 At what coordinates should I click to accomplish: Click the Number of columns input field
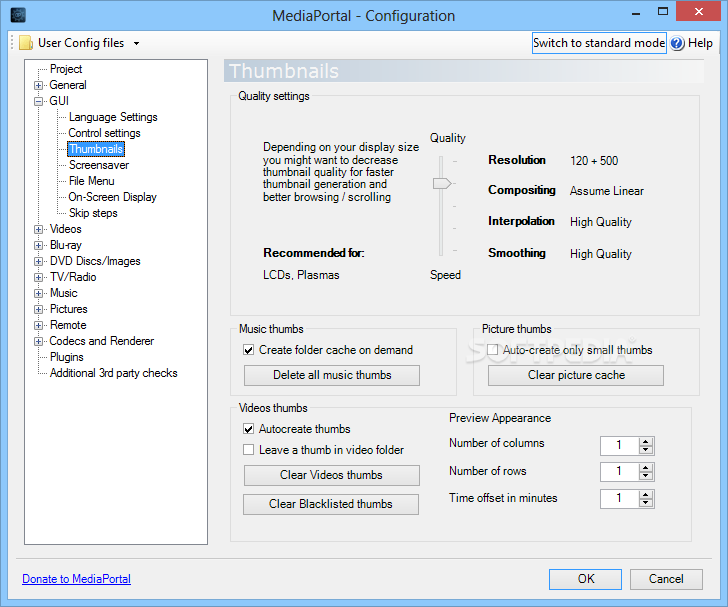[619, 446]
